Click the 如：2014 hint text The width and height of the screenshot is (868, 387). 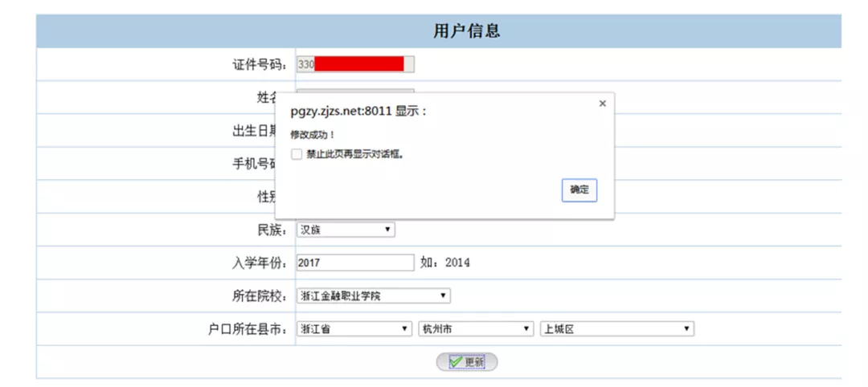(445, 263)
